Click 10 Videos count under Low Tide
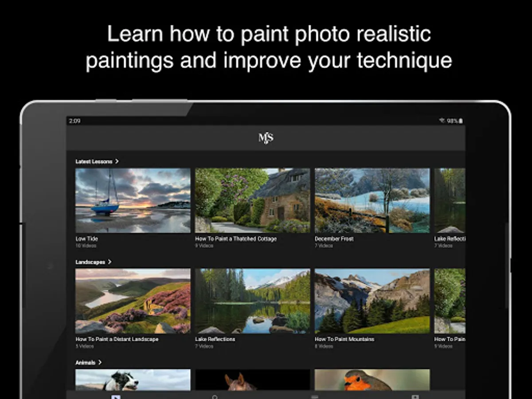This screenshot has width=532, height=399. pyautogui.click(x=86, y=246)
